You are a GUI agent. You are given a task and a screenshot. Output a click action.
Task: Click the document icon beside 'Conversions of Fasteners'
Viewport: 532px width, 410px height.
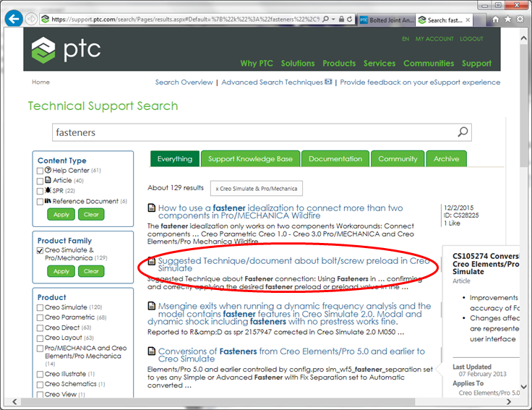tap(152, 351)
